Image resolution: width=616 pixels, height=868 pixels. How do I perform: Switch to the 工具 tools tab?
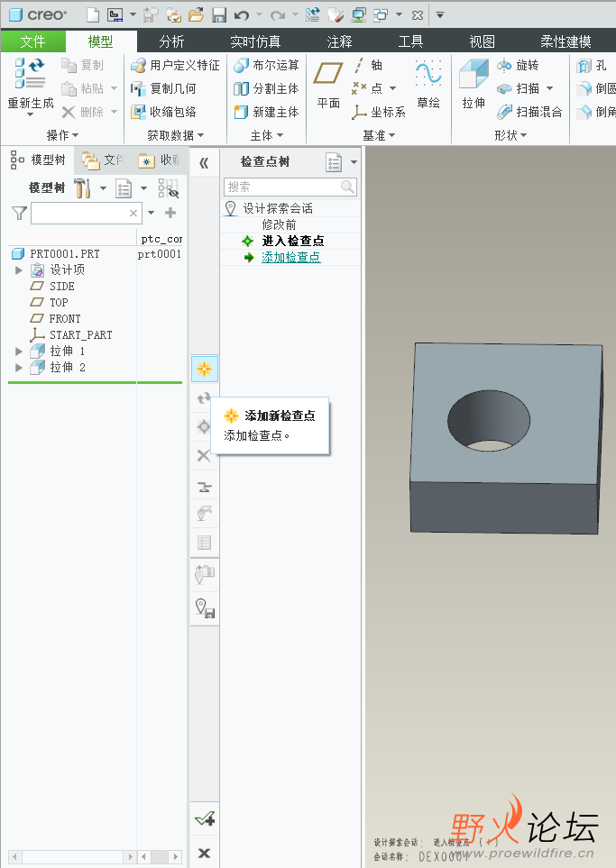pyautogui.click(x=410, y=41)
